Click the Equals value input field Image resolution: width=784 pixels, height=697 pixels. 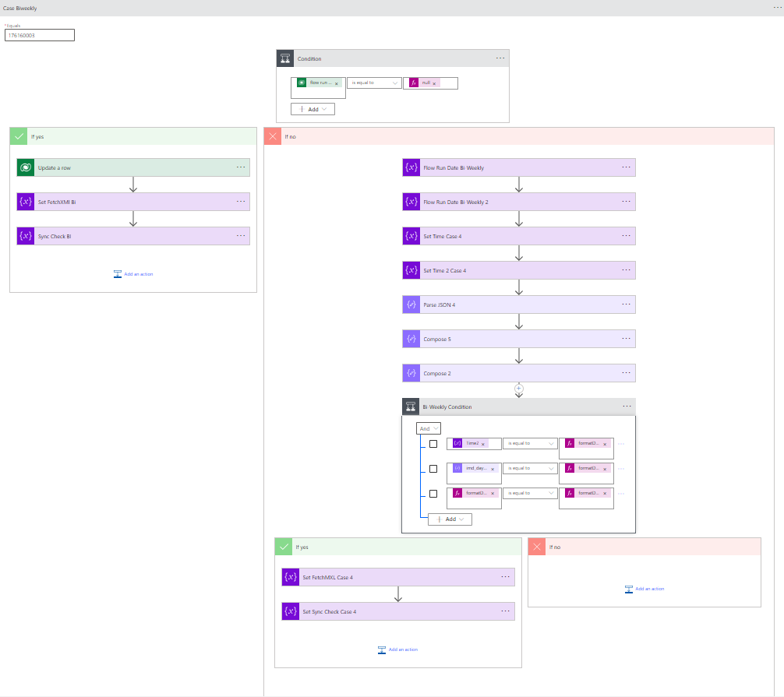(x=40, y=35)
